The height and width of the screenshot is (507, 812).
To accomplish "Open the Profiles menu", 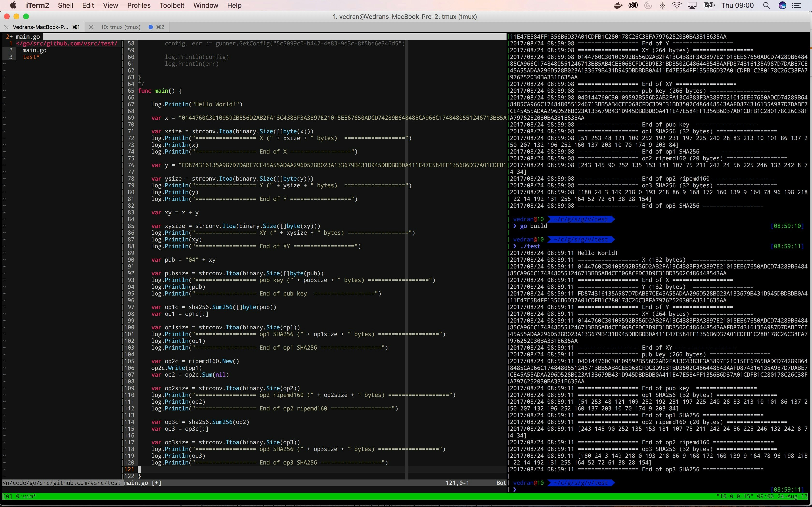I will [138, 5].
